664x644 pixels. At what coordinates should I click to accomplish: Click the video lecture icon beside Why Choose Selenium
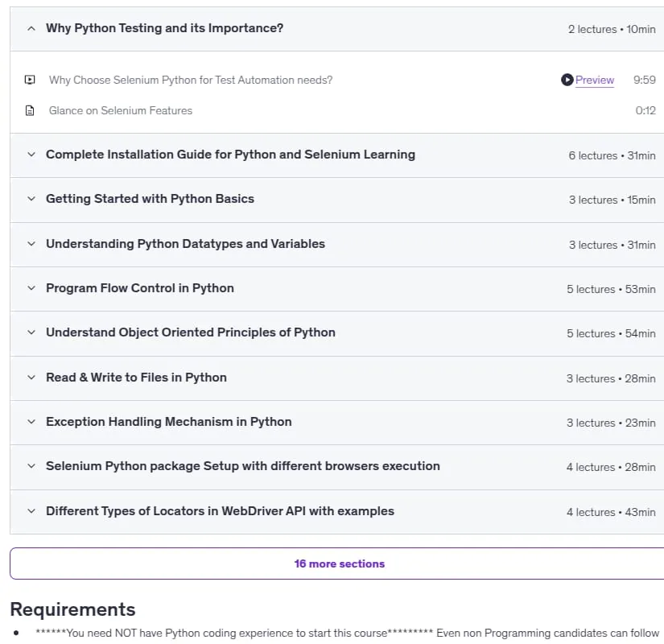(30, 80)
